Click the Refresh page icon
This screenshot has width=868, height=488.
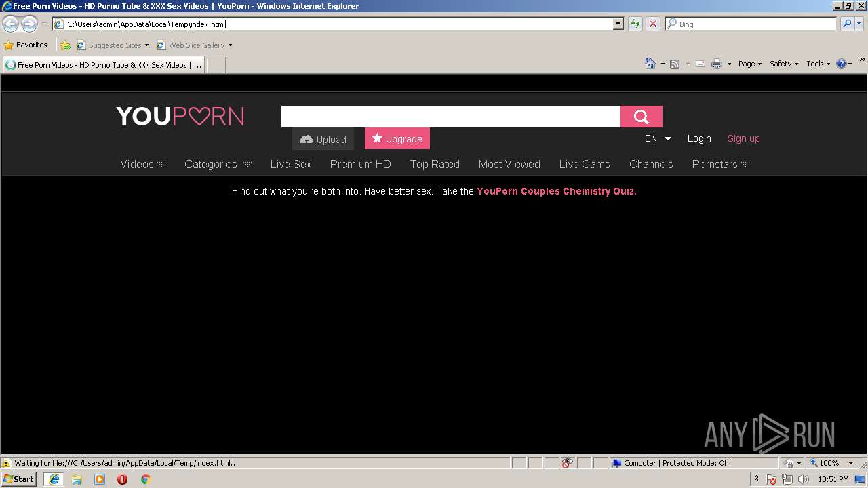(635, 24)
